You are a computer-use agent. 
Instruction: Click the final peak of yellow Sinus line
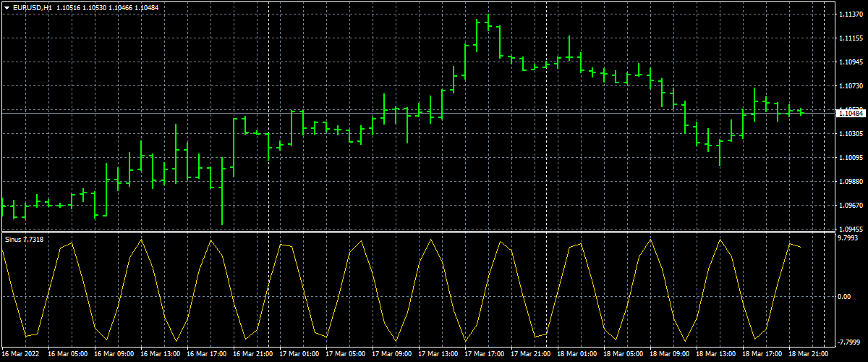click(x=790, y=244)
